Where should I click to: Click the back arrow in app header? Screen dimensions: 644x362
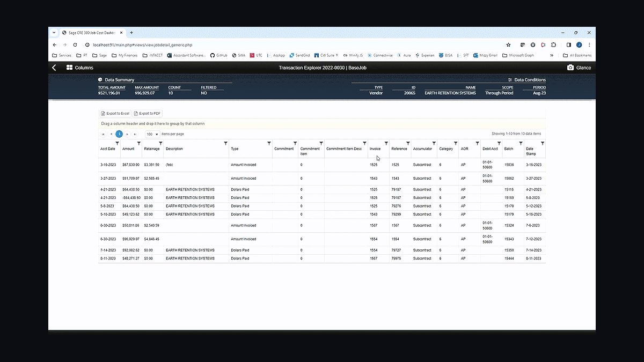click(x=54, y=68)
